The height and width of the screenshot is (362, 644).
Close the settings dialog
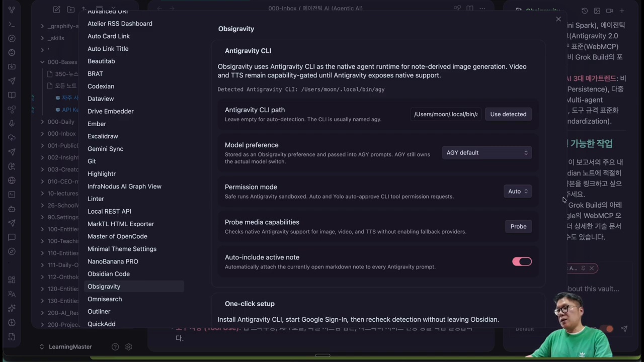tap(558, 19)
